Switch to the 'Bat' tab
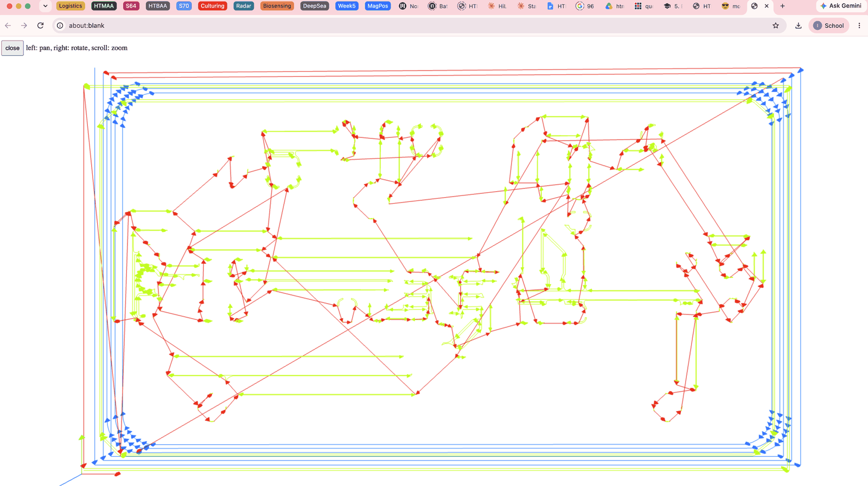The image size is (868, 486). pyautogui.click(x=438, y=6)
